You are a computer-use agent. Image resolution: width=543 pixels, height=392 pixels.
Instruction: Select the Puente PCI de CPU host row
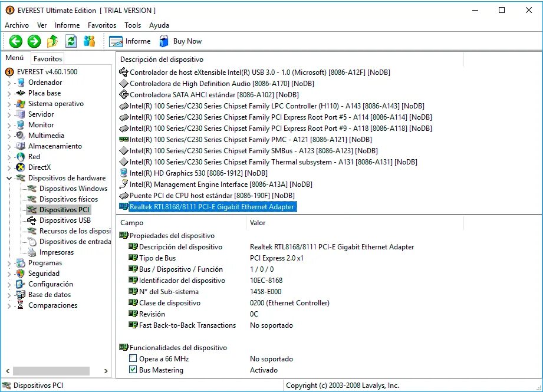click(212, 195)
